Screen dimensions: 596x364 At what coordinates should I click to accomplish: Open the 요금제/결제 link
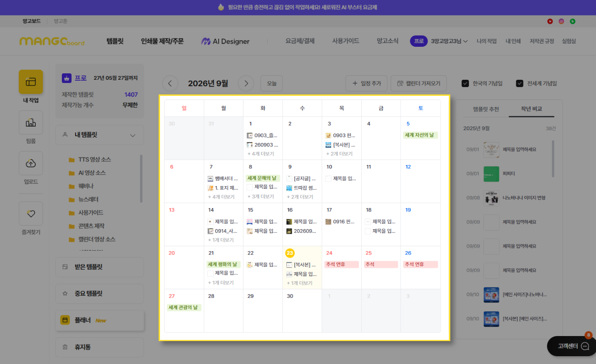point(300,41)
